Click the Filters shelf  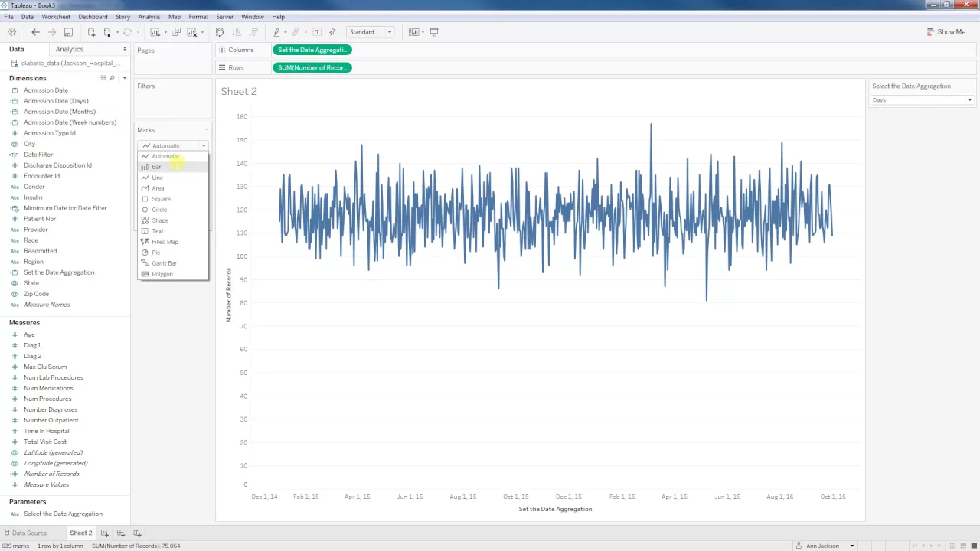(x=172, y=99)
